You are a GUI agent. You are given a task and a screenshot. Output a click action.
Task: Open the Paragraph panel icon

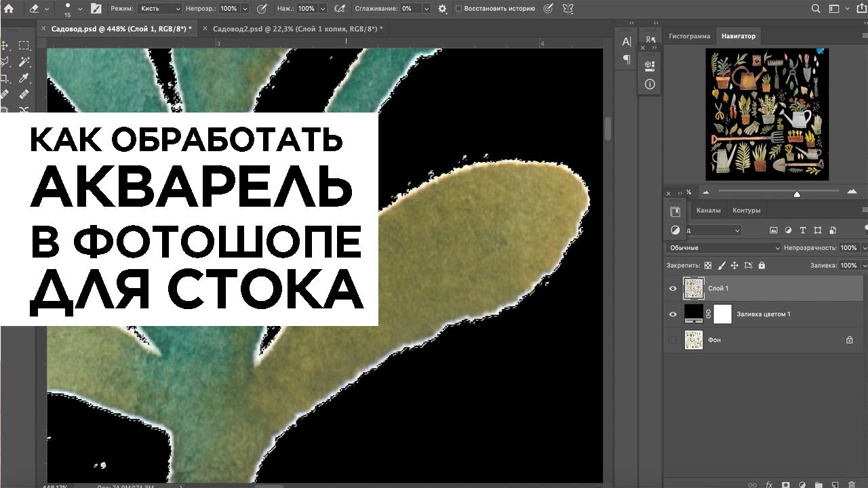(x=627, y=59)
